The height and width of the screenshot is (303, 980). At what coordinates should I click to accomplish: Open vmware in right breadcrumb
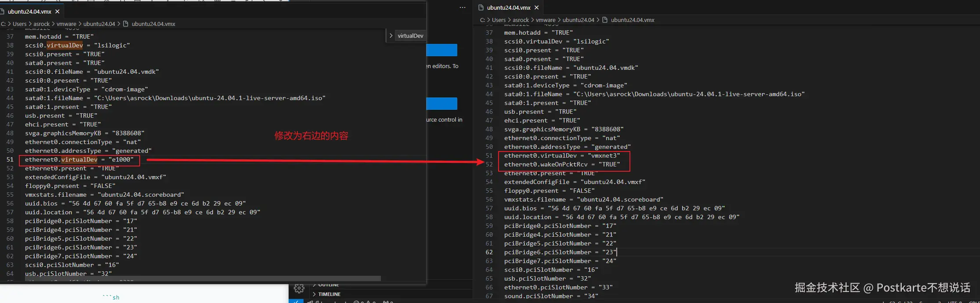[546, 20]
